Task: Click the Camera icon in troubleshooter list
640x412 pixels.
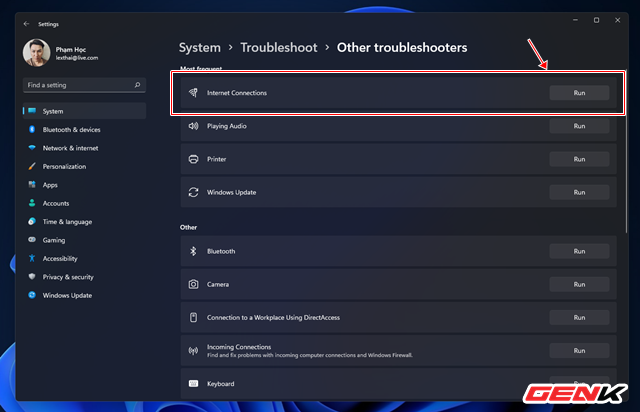Action: point(193,284)
